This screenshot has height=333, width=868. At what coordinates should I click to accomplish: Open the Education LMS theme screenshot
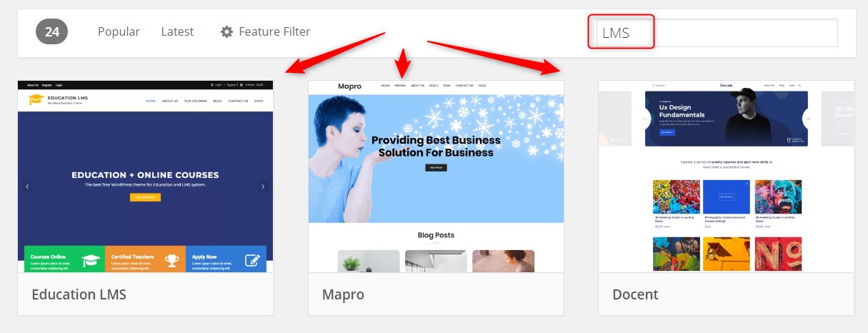(146, 176)
